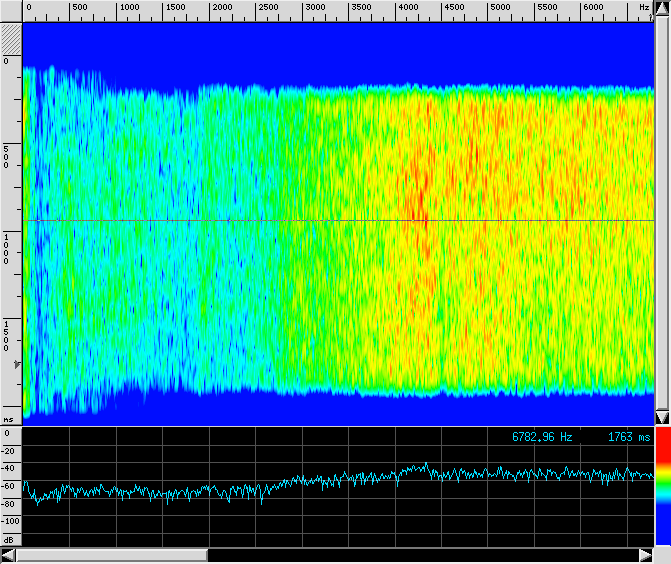
Task: Click the 1763 ms time readout
Action: tap(628, 437)
